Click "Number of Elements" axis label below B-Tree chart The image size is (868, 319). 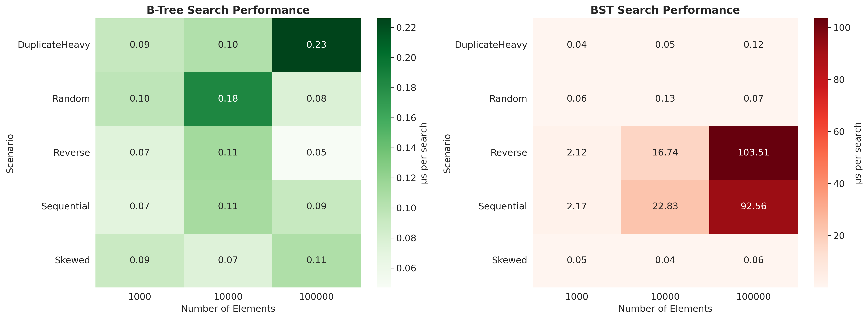[x=228, y=309]
